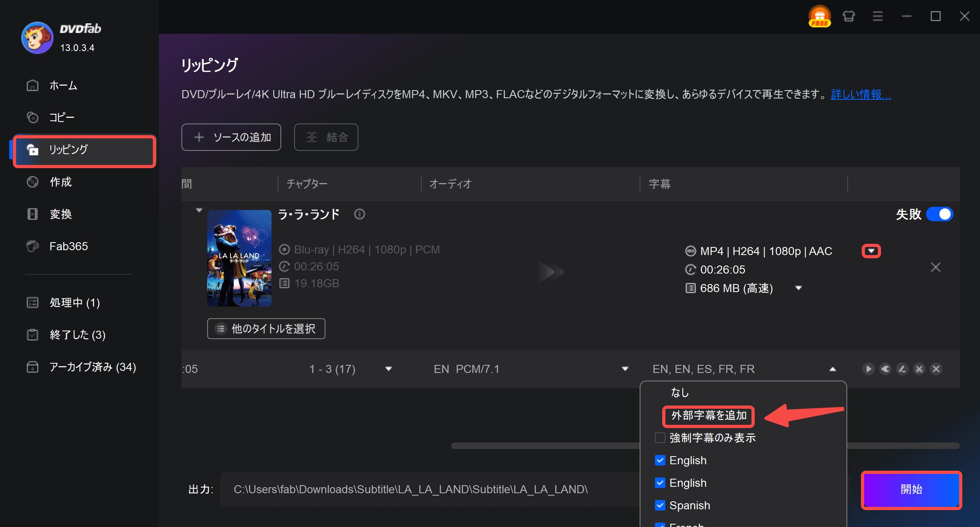Open the hamburger main menu
The width and height of the screenshot is (980, 527).
[x=878, y=16]
